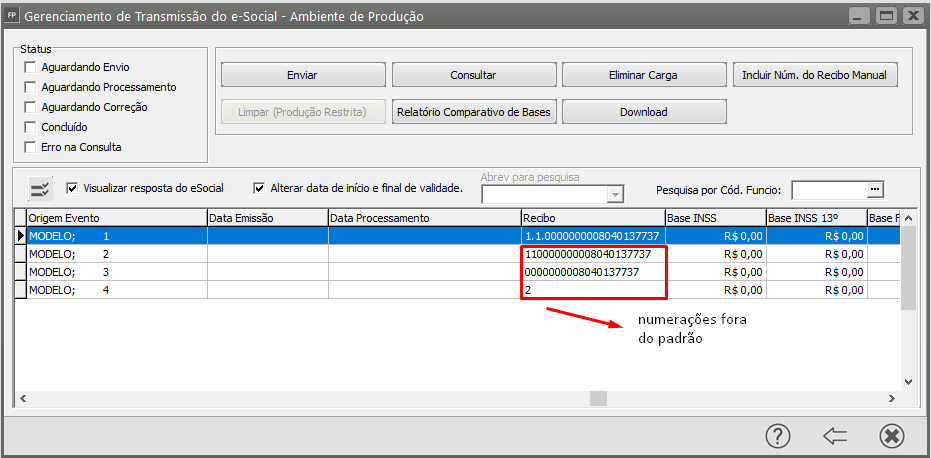Viewport: 931px width, 458px height.
Task: Click the horizontal scrollbar thumb of the grid
Action: tap(598, 398)
